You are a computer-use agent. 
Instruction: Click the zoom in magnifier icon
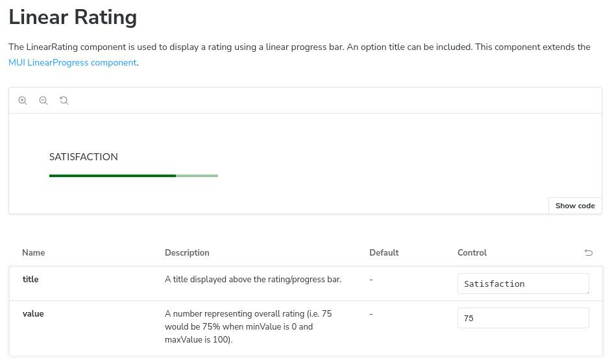23,101
